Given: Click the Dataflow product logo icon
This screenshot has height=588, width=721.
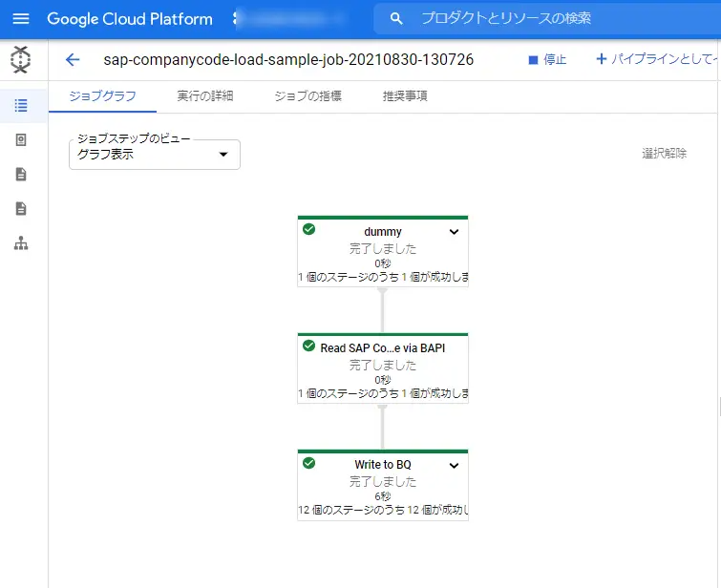Looking at the screenshot, I should pos(21,60).
